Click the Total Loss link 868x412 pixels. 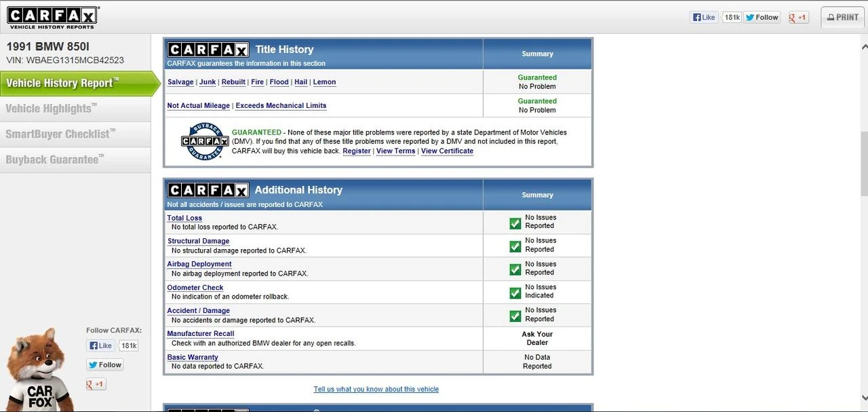coord(184,219)
